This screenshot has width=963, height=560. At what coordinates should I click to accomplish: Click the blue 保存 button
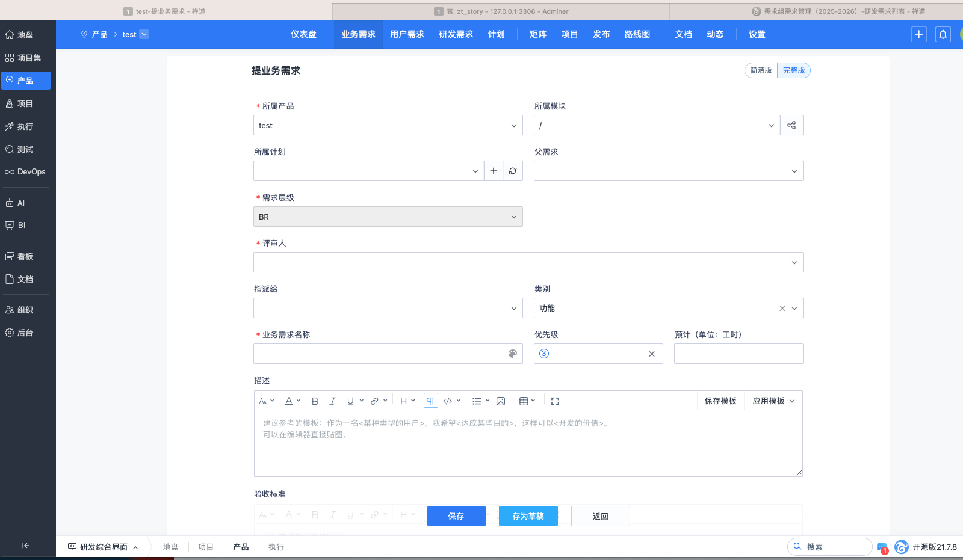456,516
